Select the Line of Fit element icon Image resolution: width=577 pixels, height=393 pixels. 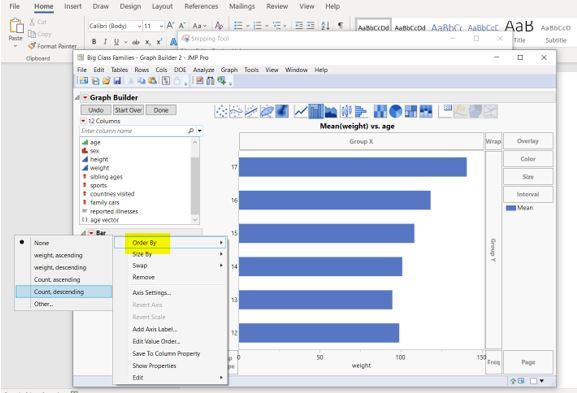tap(251, 111)
